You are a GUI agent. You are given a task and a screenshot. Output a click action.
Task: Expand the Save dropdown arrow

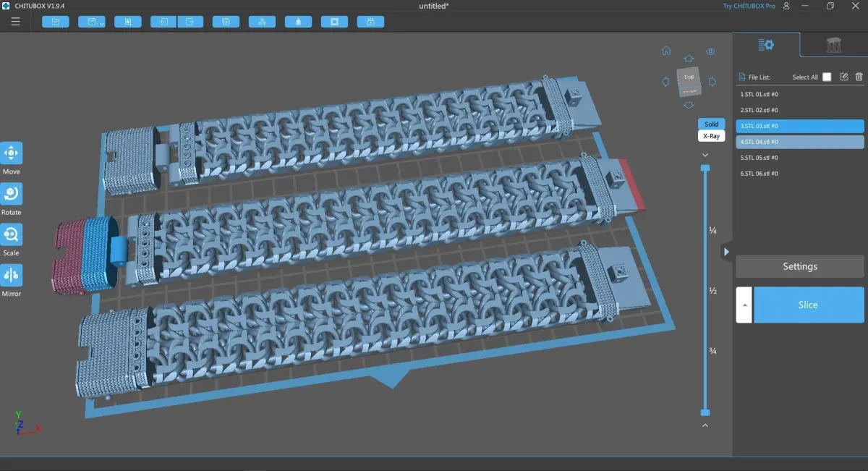click(102, 23)
